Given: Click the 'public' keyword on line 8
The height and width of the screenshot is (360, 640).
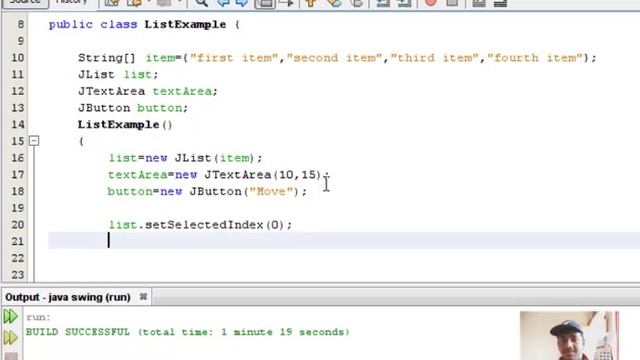Looking at the screenshot, I should pyautogui.click(x=71, y=24).
